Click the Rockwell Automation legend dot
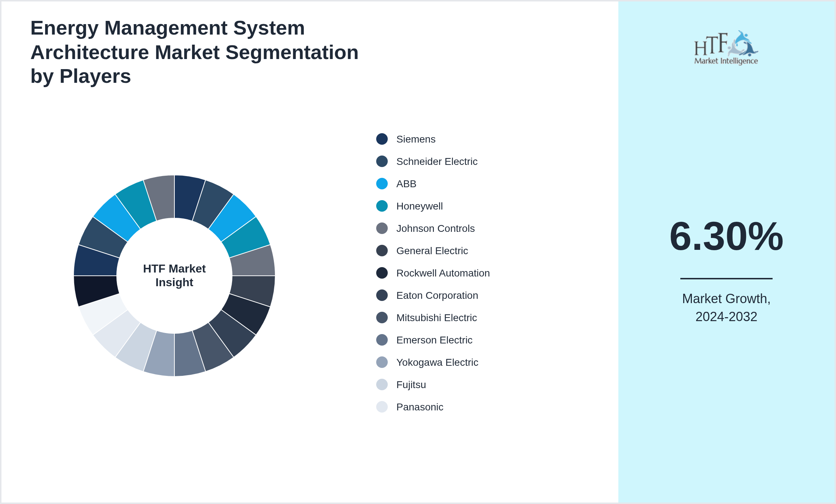Image resolution: width=836 pixels, height=504 pixels. 382,273
